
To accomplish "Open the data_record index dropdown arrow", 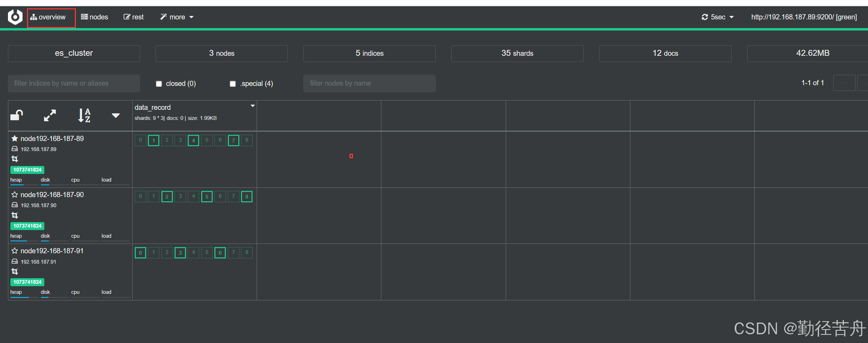I will pos(253,106).
